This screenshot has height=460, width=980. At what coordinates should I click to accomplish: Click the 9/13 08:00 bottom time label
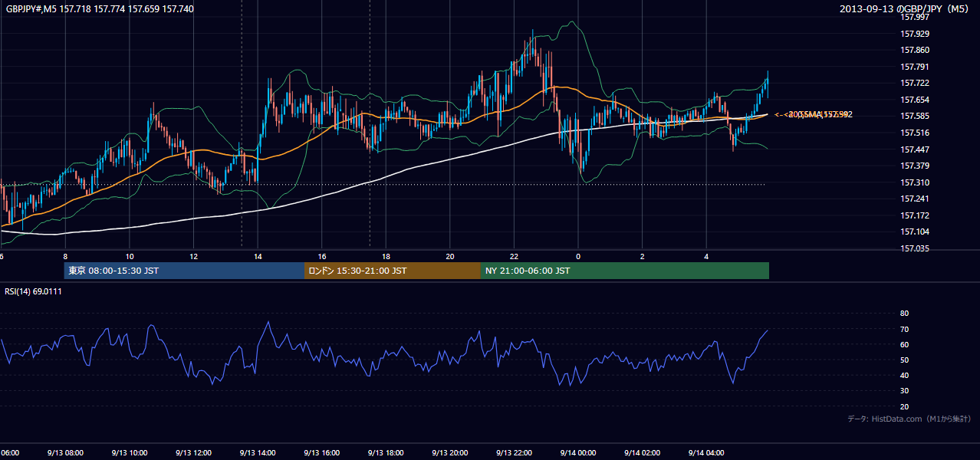coord(65,453)
